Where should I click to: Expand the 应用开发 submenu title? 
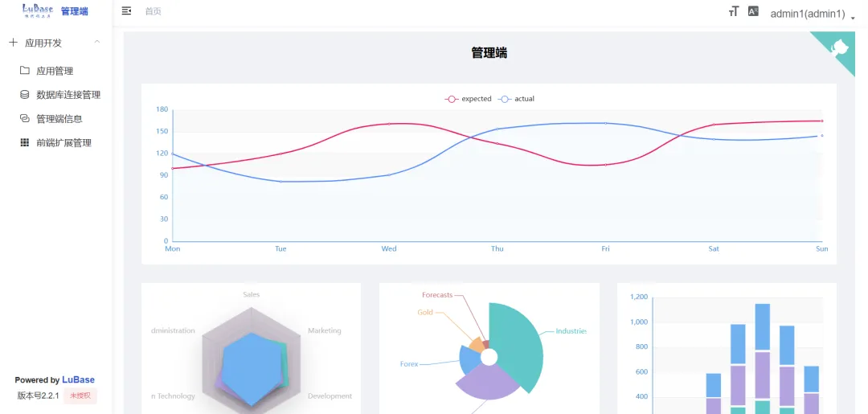[55, 43]
